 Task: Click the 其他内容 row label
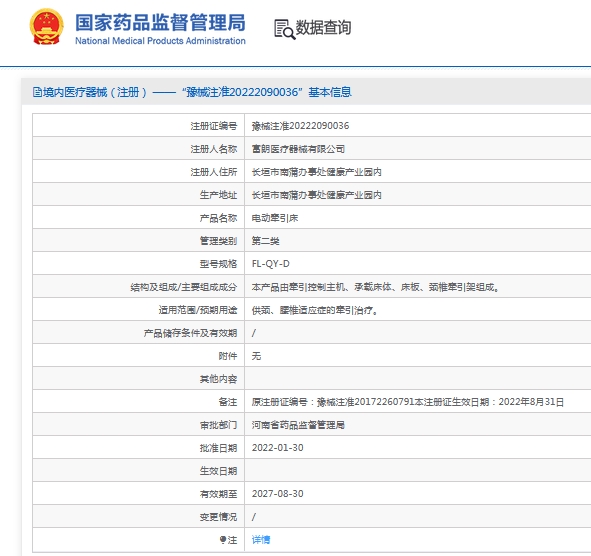(218, 379)
